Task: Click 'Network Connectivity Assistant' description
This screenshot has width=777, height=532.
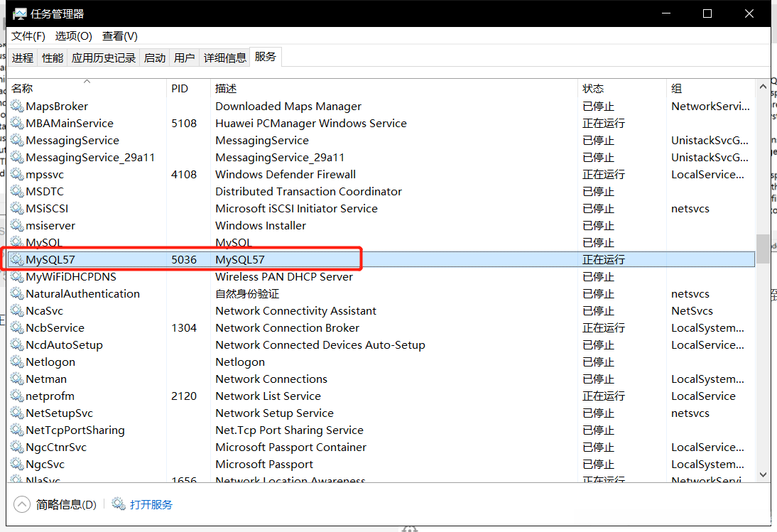Action: (x=296, y=310)
